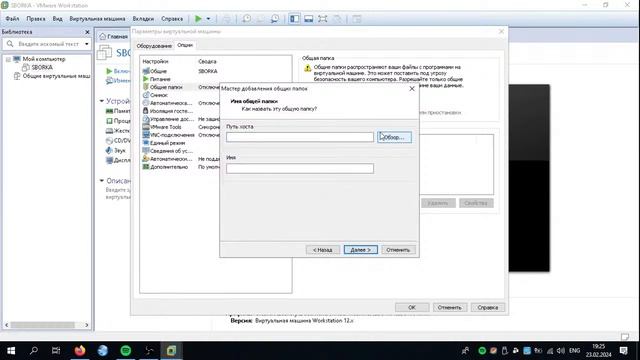640x360 pixels.
Task: Click the Путь хоста input field
Action: [300, 137]
